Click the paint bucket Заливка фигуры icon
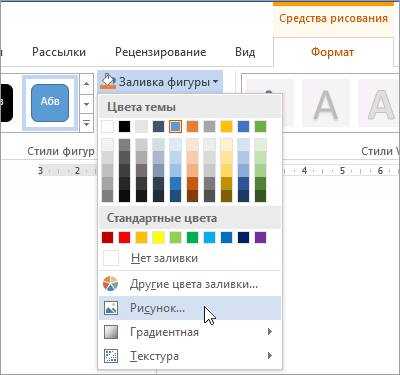The height and width of the screenshot is (375, 400). [108, 82]
